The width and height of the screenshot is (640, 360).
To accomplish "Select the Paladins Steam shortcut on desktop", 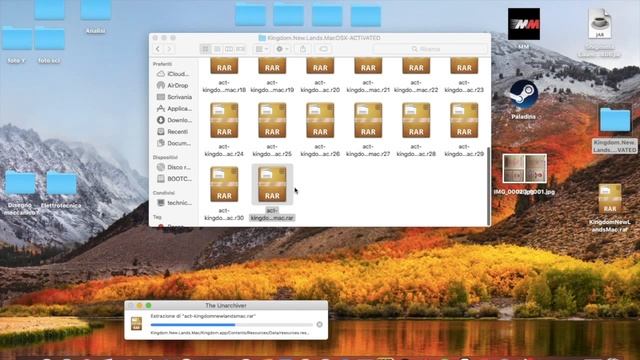I will (x=524, y=94).
